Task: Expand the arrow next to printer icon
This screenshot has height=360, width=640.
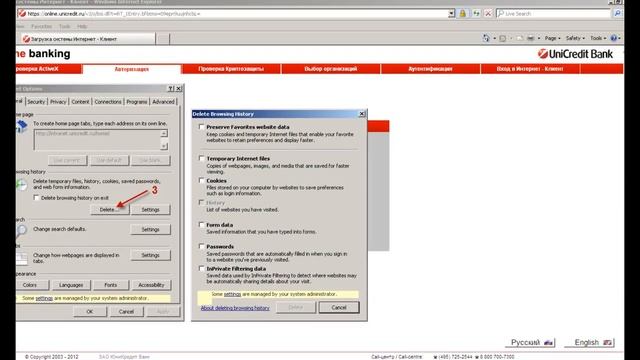Action: click(x=539, y=38)
